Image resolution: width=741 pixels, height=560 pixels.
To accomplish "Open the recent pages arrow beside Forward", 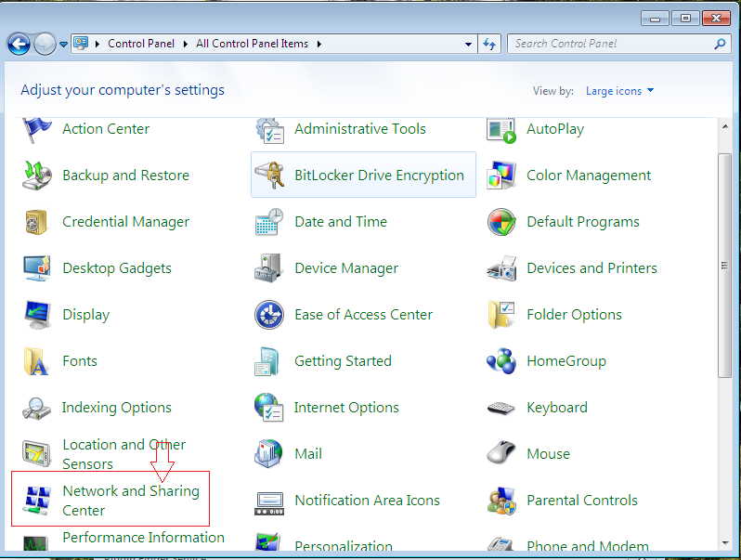I will pyautogui.click(x=64, y=45).
